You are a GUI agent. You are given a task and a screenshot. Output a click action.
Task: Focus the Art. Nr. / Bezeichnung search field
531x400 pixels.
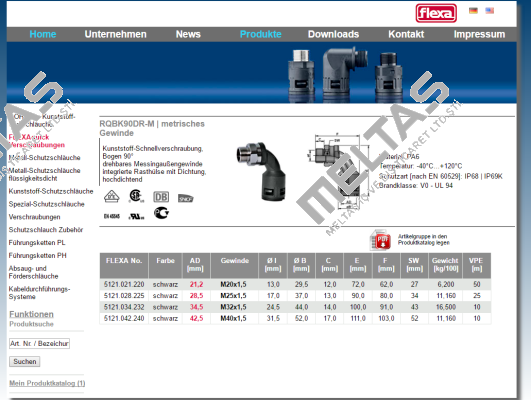(x=39, y=343)
